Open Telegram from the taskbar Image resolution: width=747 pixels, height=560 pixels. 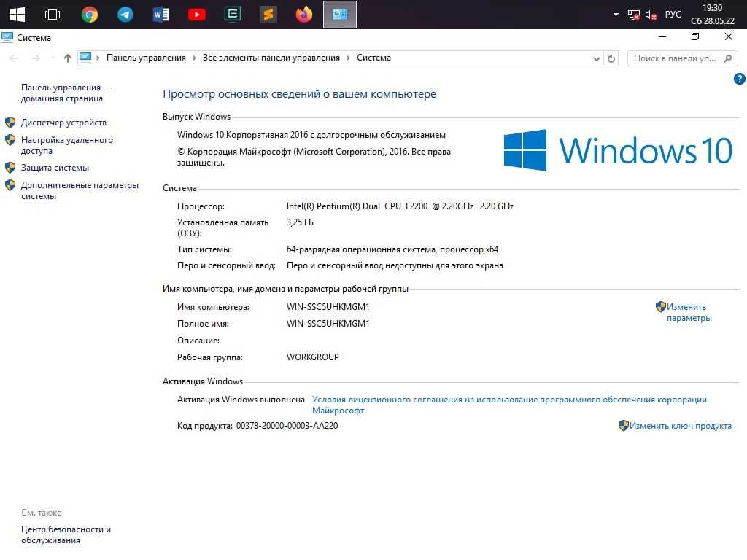pos(125,15)
